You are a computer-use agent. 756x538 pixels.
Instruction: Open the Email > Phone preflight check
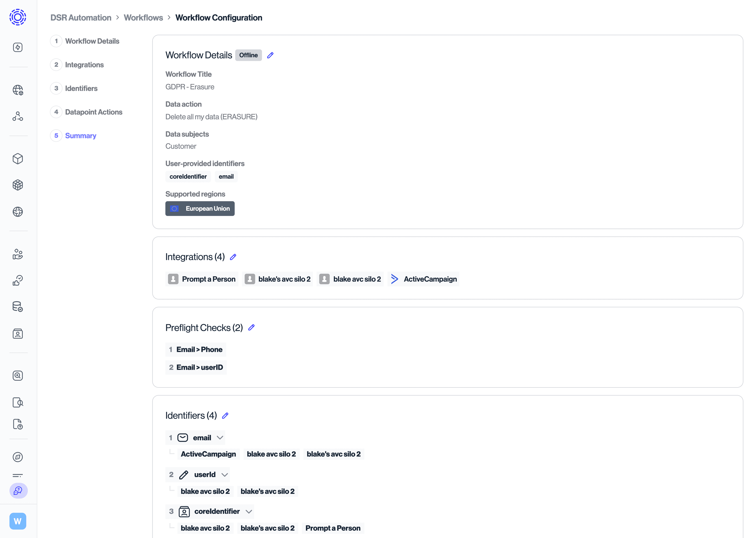(x=196, y=349)
